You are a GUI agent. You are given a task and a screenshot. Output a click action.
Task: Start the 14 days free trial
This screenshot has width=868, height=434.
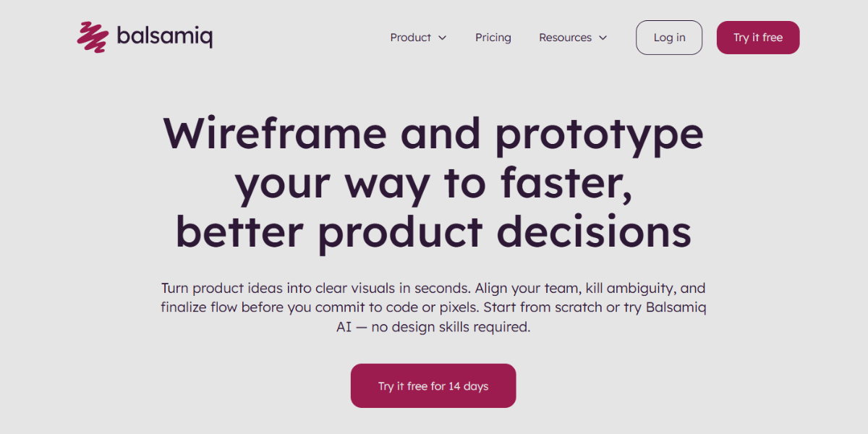coord(433,386)
